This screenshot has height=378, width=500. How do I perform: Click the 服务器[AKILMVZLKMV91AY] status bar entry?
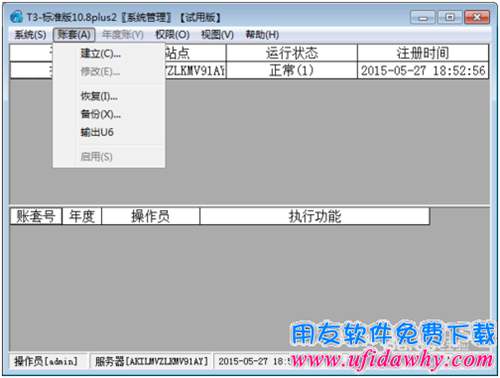(x=151, y=361)
